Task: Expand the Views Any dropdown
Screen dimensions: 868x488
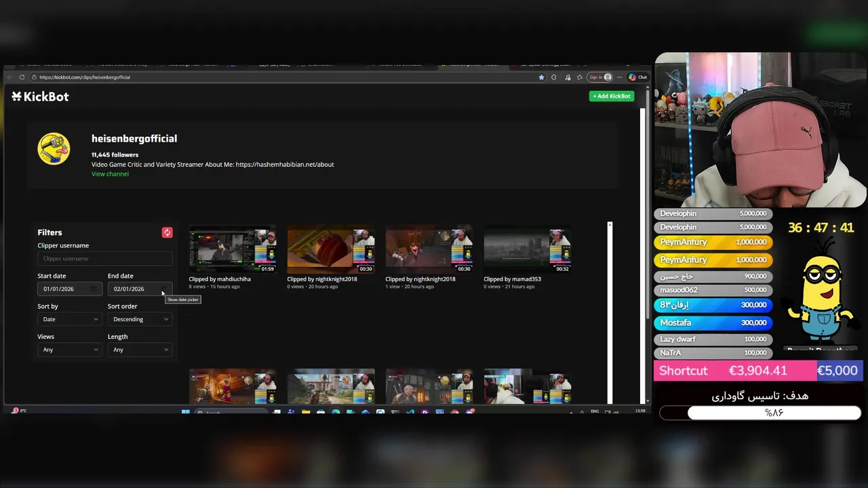Action: (x=69, y=350)
